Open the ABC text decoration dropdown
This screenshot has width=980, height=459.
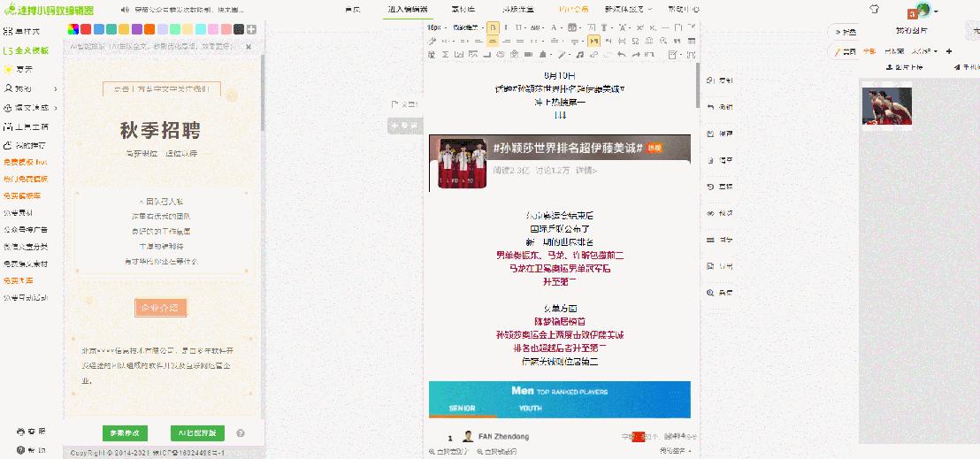click(538, 27)
